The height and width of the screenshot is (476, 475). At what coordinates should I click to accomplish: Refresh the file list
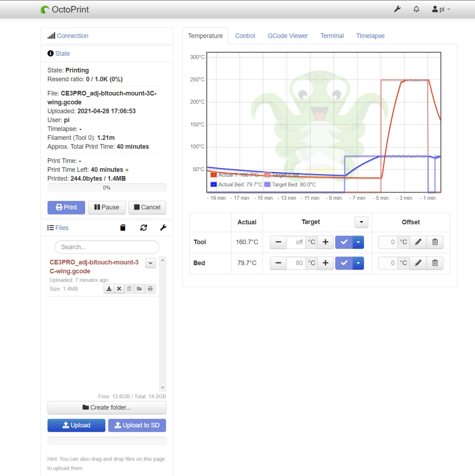coord(143,228)
